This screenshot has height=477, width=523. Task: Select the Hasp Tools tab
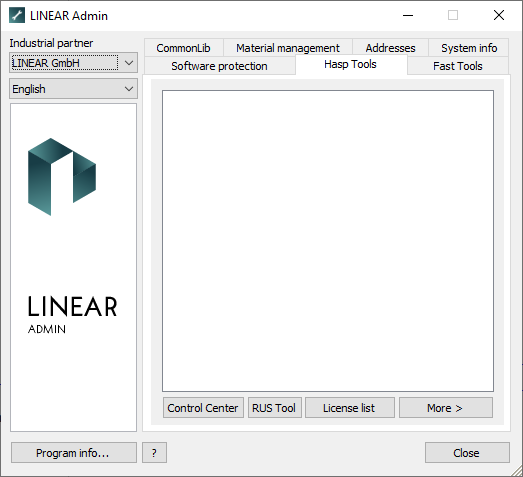point(351,64)
